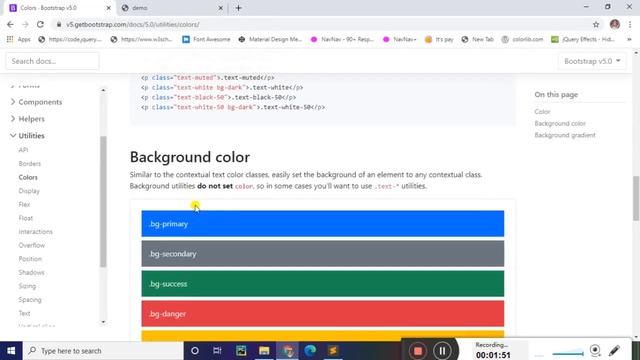Open Microsoft Edge from taskbar
Image resolution: width=640 pixels, height=360 pixels.
tap(310, 351)
